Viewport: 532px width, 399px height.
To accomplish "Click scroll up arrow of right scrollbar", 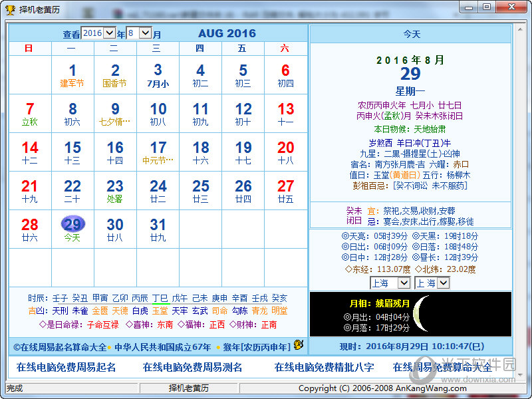I will (x=520, y=29).
